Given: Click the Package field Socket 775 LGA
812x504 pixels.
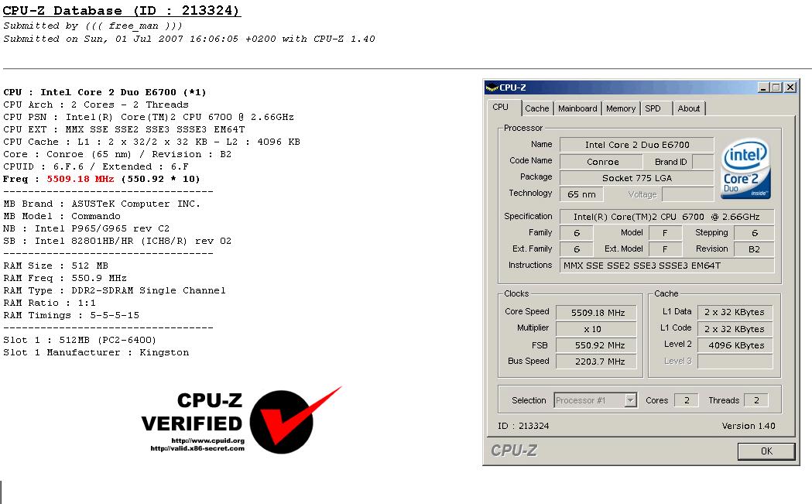Looking at the screenshot, I should point(637,177).
